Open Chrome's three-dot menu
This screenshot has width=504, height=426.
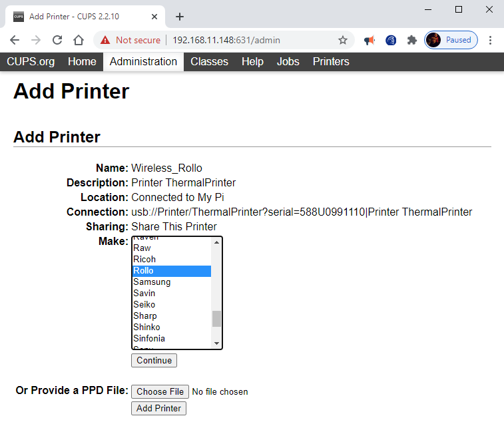click(x=490, y=40)
